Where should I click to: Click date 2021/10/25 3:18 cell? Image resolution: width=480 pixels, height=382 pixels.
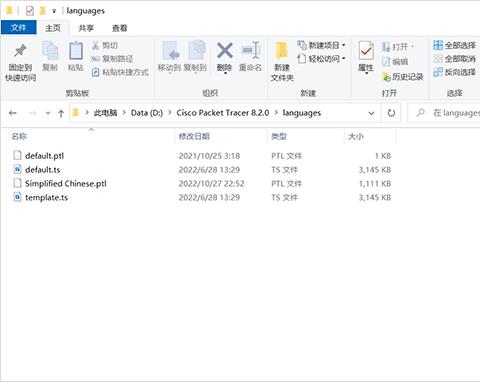coord(209,156)
